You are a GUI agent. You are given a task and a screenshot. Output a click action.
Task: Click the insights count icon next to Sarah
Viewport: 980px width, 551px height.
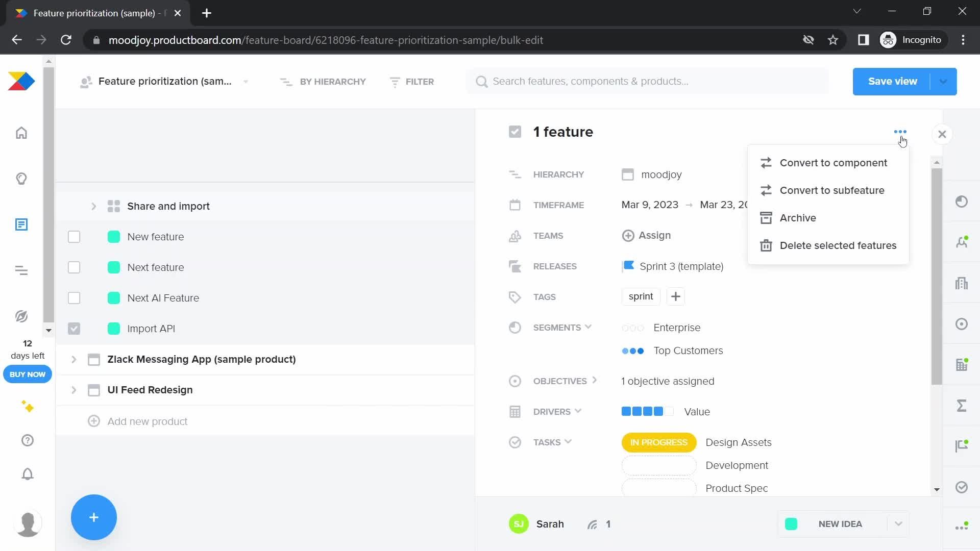click(592, 524)
